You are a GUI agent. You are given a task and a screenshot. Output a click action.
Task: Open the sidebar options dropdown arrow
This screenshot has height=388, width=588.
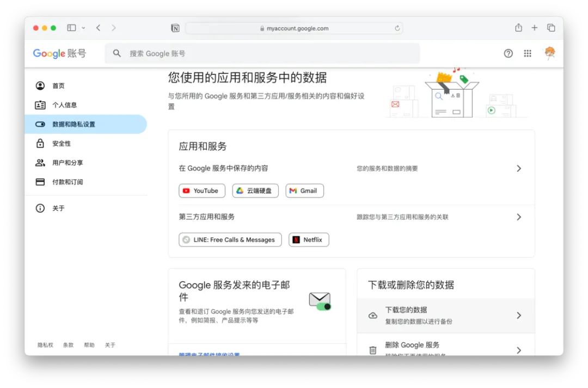click(83, 28)
